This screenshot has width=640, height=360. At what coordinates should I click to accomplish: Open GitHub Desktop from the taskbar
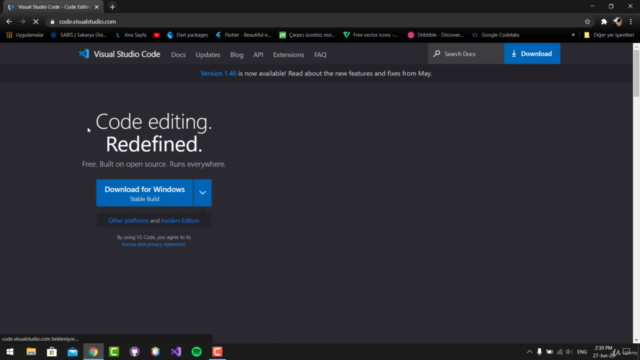coord(135,351)
